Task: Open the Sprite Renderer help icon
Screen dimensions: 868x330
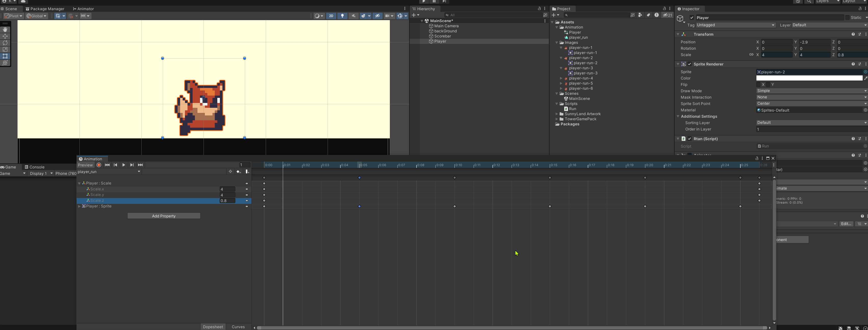Action: [x=853, y=64]
